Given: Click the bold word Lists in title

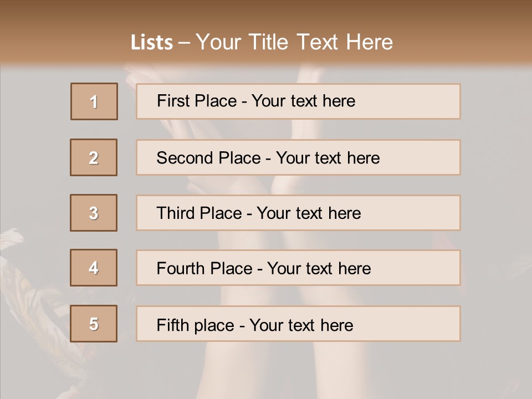Looking at the screenshot, I should coord(152,43).
